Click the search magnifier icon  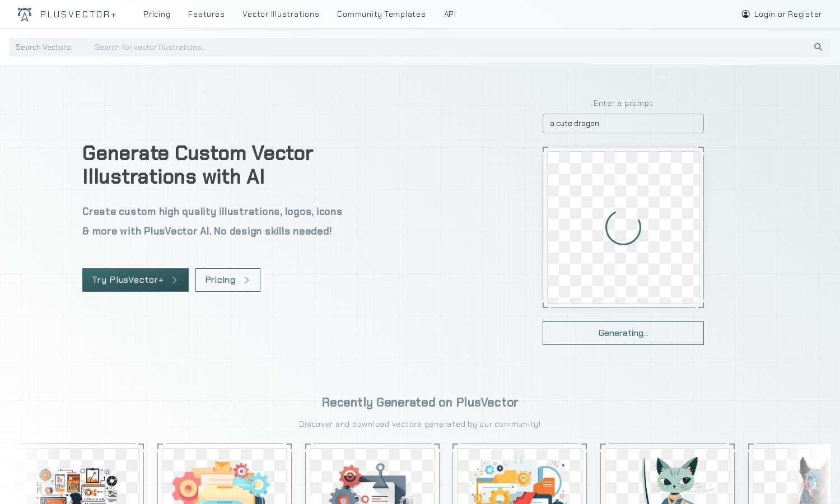tap(818, 47)
